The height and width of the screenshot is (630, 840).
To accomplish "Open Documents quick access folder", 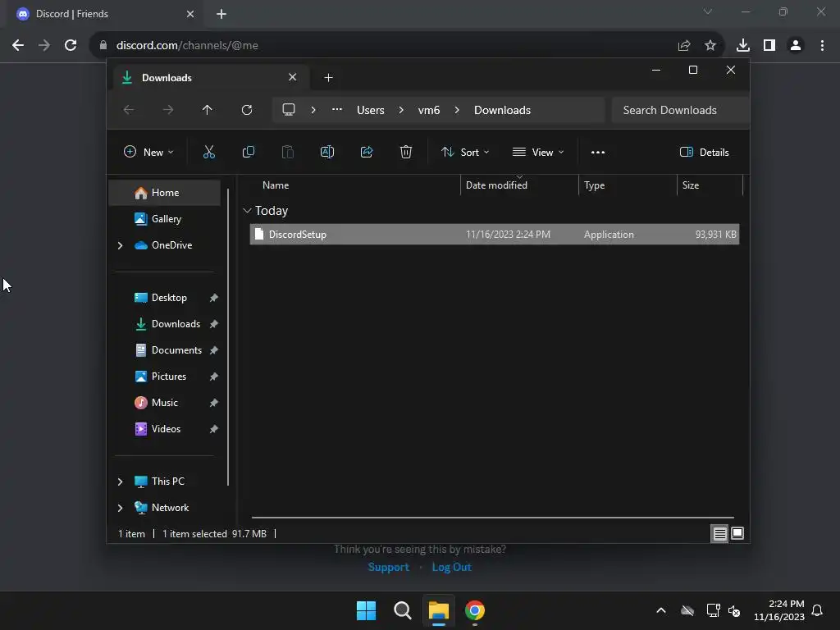I will [176, 349].
